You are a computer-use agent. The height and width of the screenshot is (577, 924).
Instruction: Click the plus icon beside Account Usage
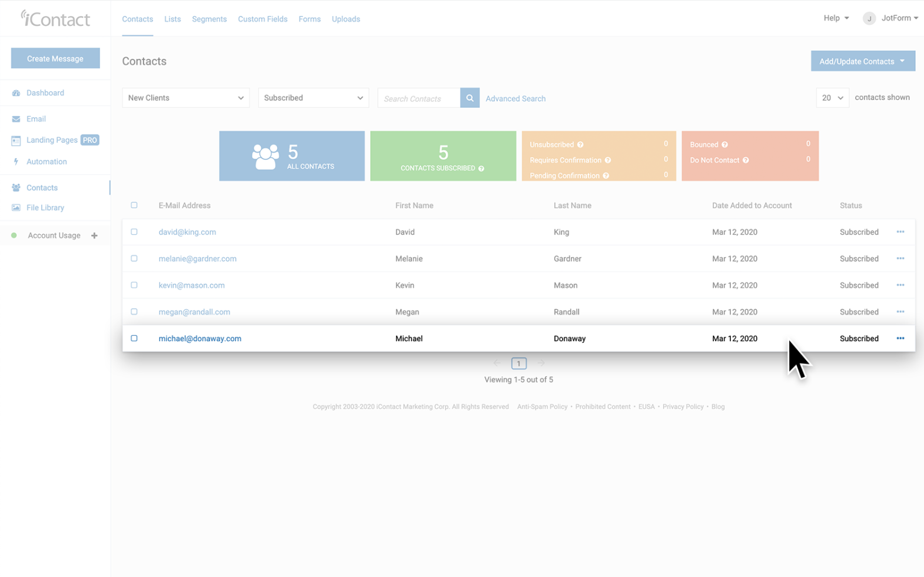tap(94, 236)
